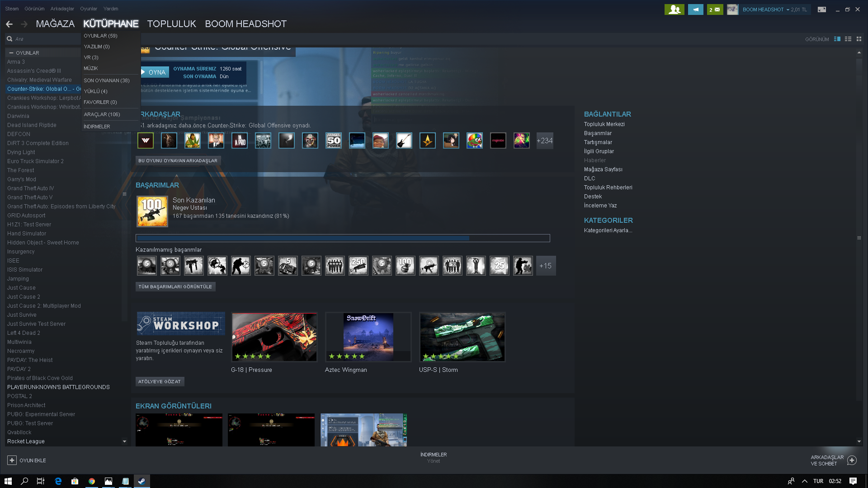This screenshot has width=868, height=488.
Task: Open Windows Start menu
Action: tap(8, 481)
